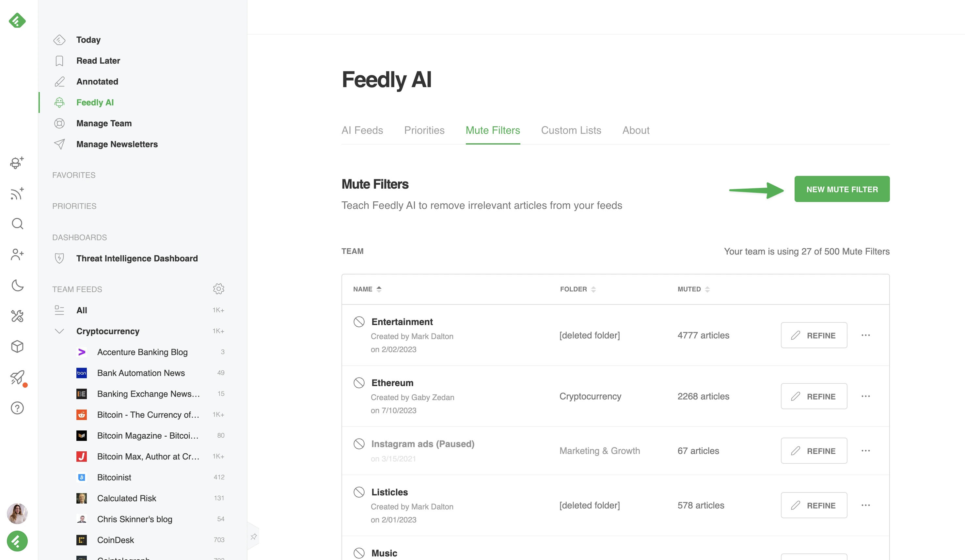965x560 pixels.
Task: Open the Calculated Risk feed
Action: pos(126,498)
